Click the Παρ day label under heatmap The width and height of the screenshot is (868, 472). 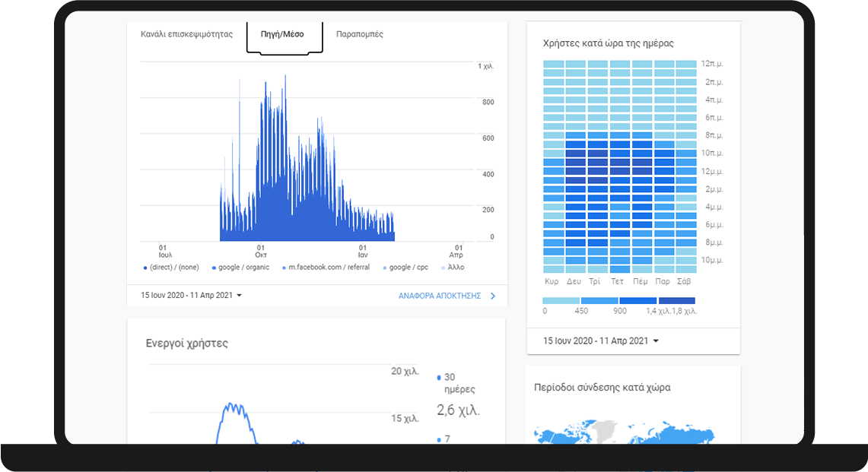pos(663,281)
